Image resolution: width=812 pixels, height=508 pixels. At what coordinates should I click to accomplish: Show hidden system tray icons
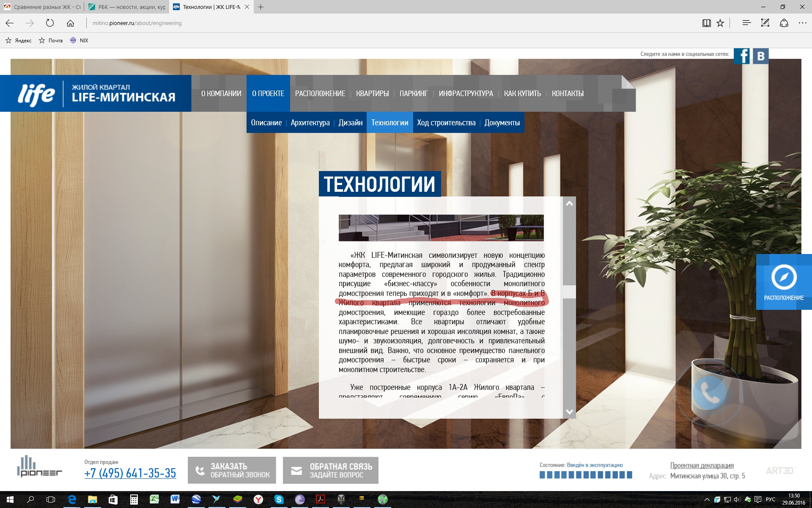pos(706,500)
